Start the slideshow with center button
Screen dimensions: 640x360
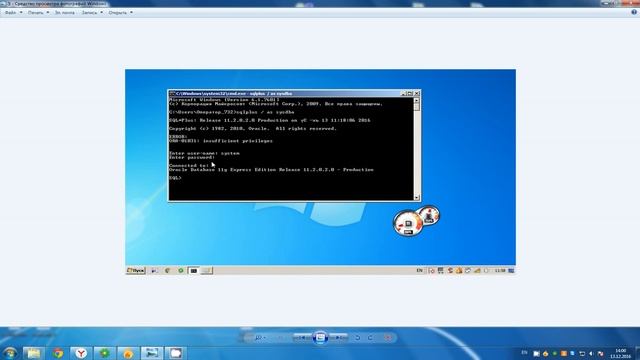320,338
